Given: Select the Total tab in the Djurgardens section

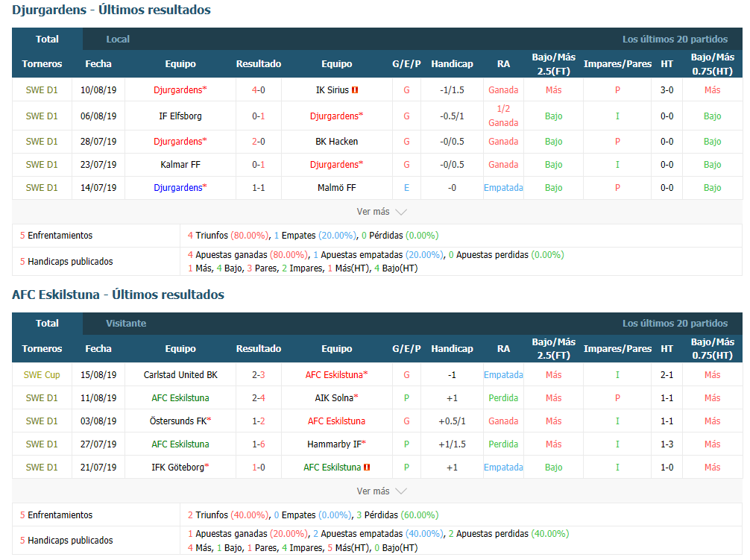Looking at the screenshot, I should pyautogui.click(x=48, y=40).
